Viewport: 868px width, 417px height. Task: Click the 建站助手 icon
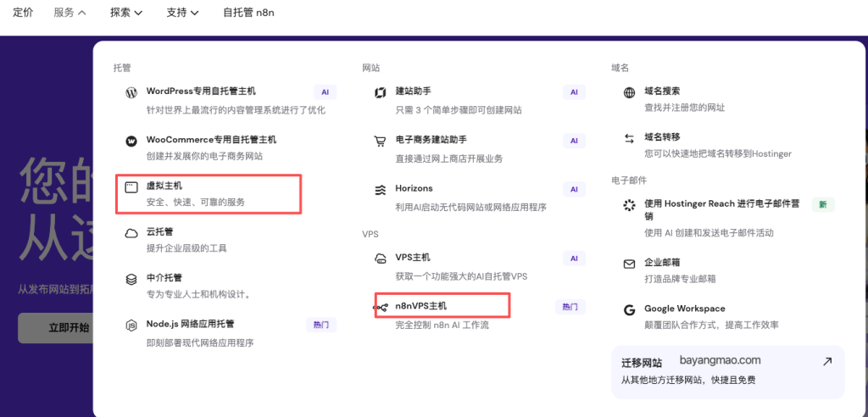click(381, 93)
